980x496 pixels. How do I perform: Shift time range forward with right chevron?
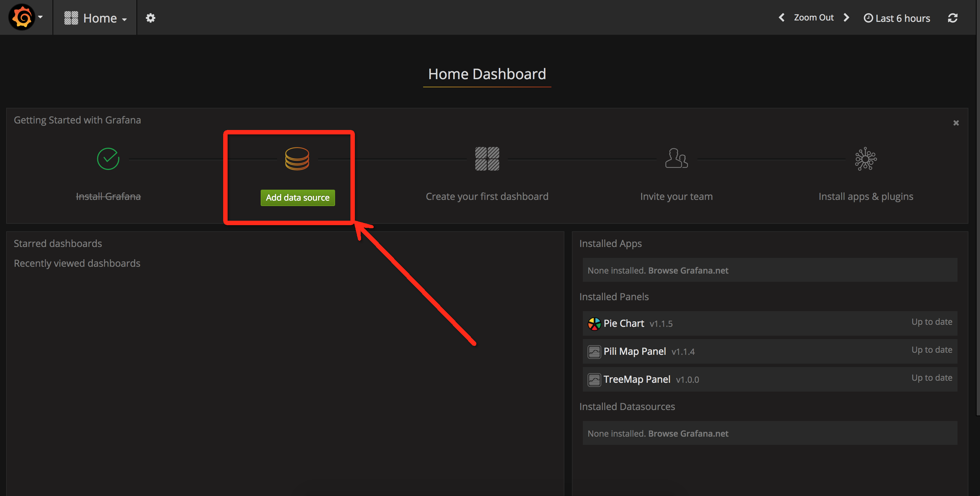847,17
